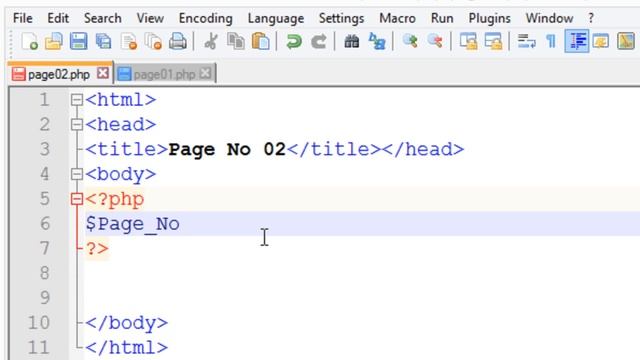Click the </html> tag on line 11
Viewport: 640px width, 360px height.
127,348
